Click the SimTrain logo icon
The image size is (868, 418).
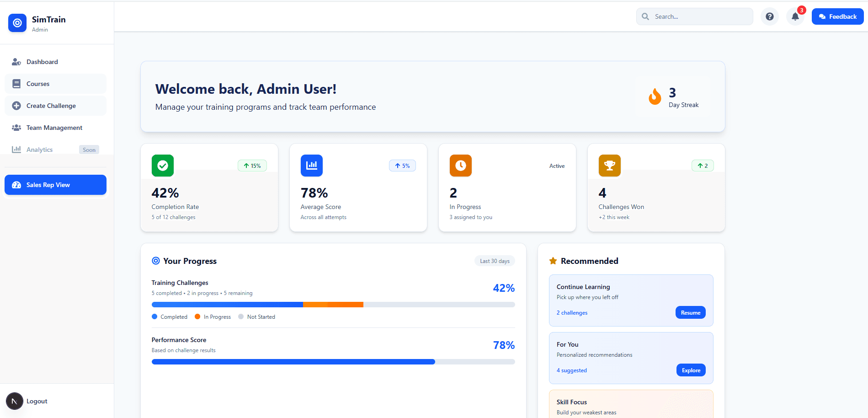[17, 23]
